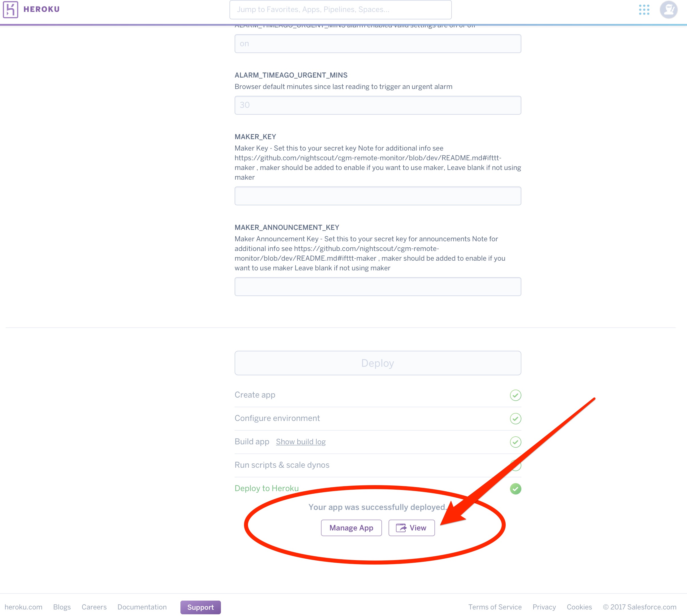The image size is (687, 616).
Task: Click the Configure environment checkmark icon
Action: click(x=515, y=418)
